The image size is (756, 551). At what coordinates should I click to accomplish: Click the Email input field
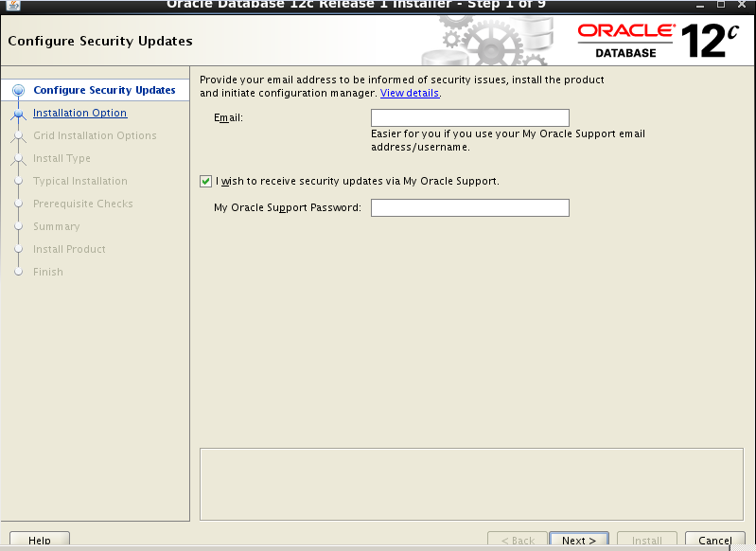[469, 117]
